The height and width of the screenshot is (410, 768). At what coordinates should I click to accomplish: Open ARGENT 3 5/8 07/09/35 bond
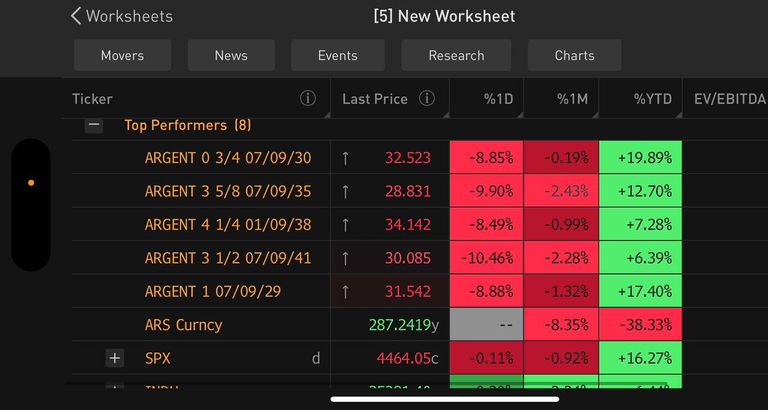pyautogui.click(x=228, y=191)
